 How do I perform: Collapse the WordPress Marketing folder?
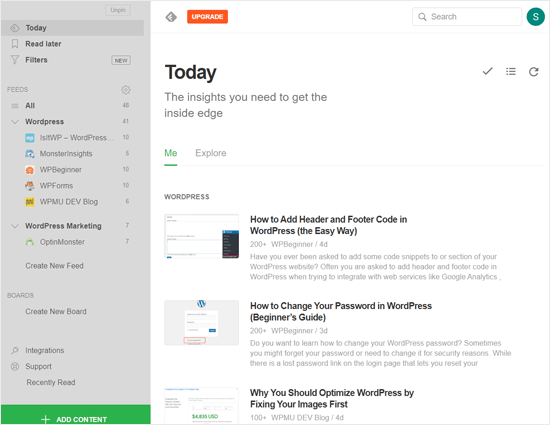[15, 226]
